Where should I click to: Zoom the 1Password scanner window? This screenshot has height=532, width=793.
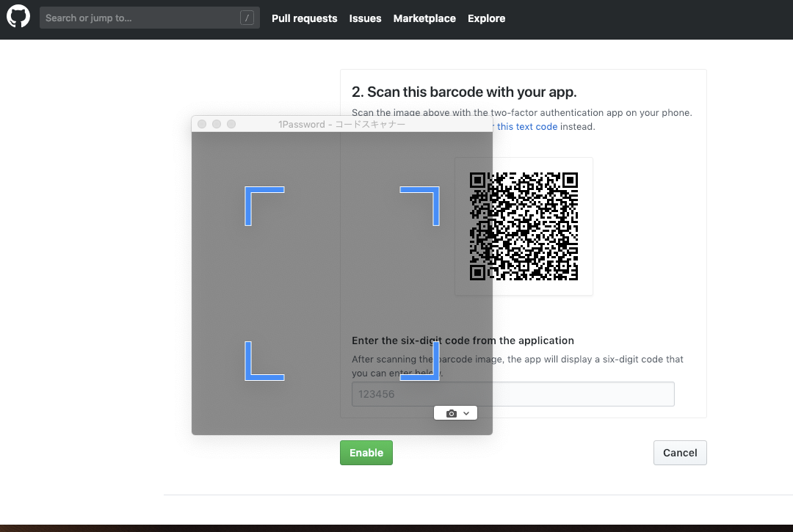point(231,125)
